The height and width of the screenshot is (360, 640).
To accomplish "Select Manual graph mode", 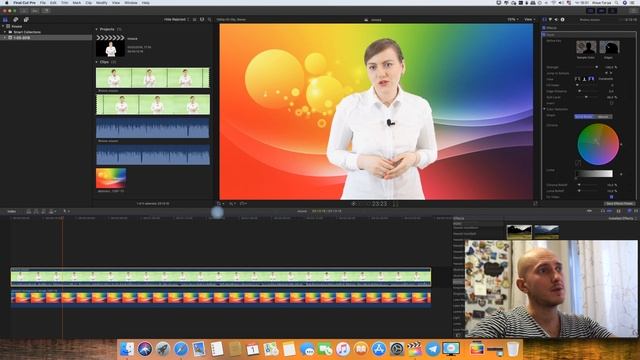I will click(x=603, y=116).
